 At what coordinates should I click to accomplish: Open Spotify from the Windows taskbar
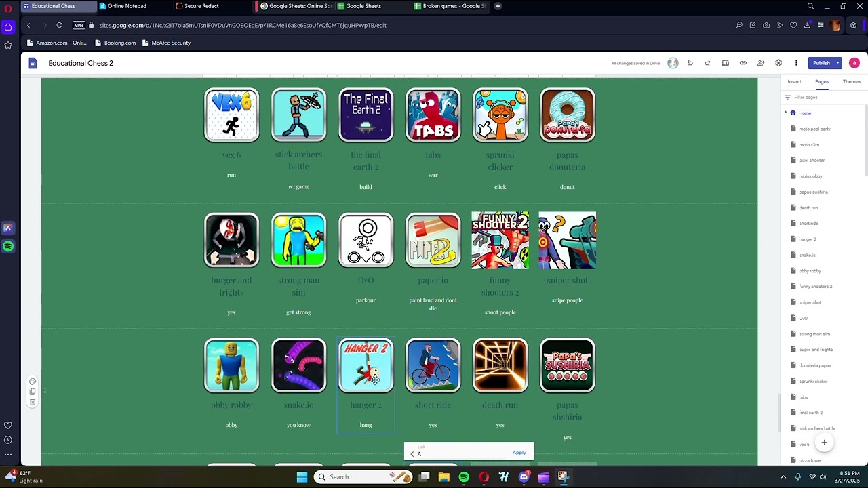tap(464, 477)
